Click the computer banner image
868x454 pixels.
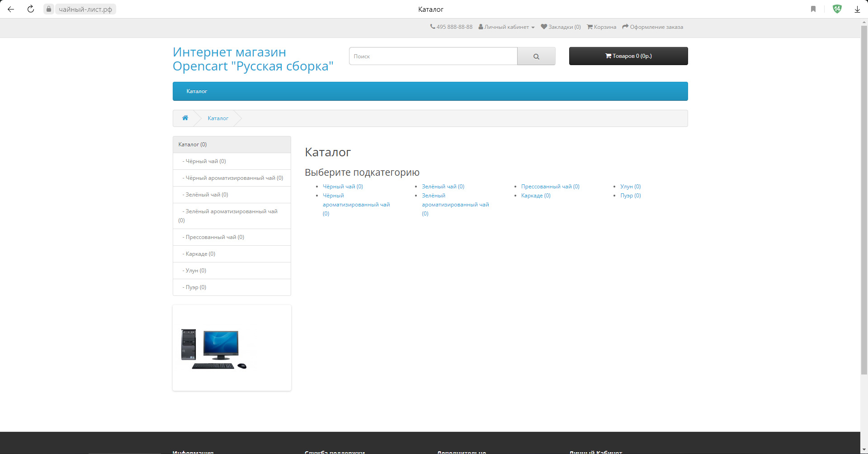(214, 349)
